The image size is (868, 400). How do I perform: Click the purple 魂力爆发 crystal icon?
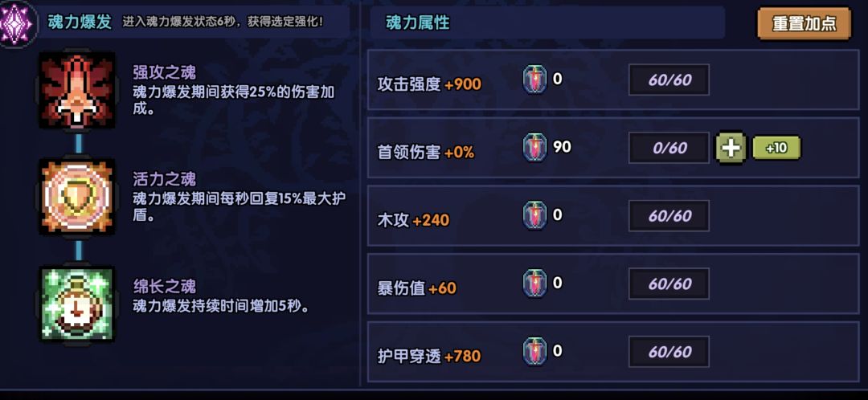pos(18,24)
